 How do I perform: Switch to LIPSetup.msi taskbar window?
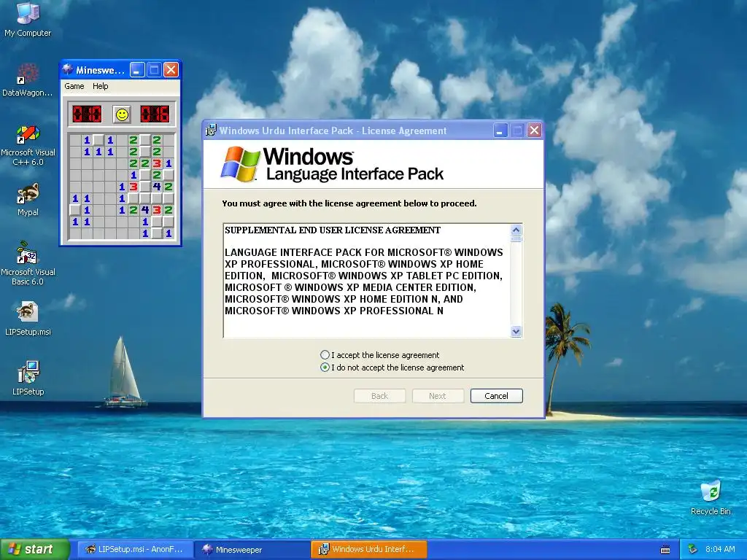pyautogui.click(x=135, y=549)
